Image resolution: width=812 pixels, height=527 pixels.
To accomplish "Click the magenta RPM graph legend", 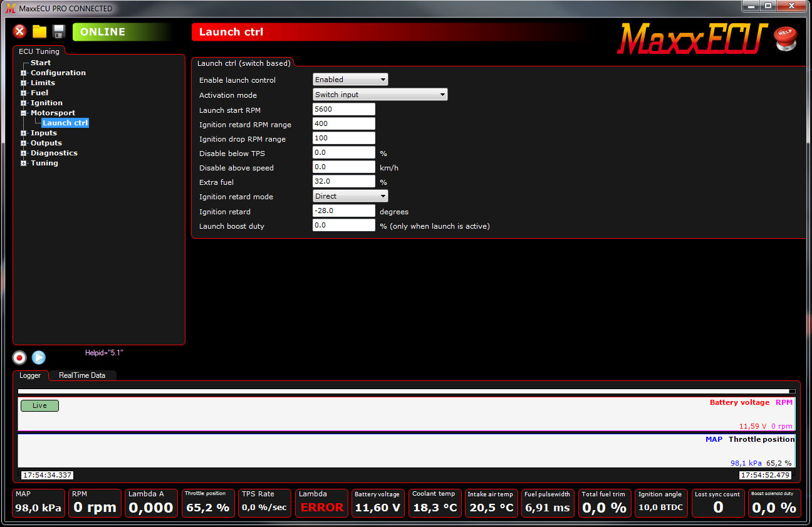I will (x=784, y=402).
